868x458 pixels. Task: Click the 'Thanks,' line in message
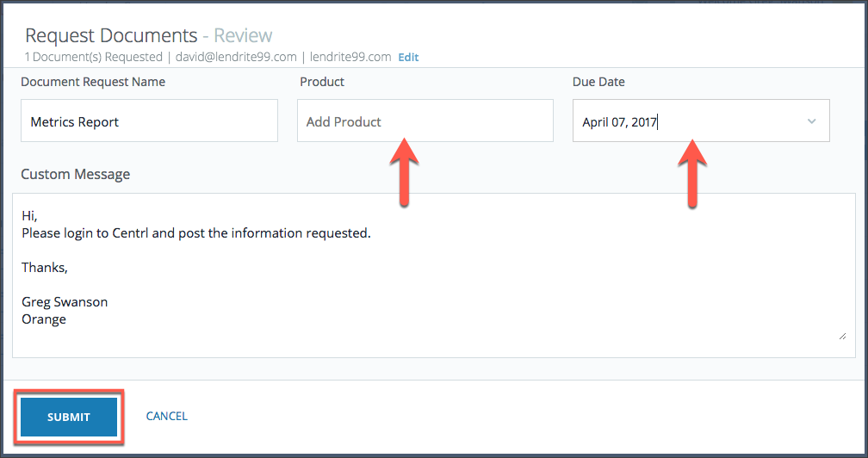point(45,268)
